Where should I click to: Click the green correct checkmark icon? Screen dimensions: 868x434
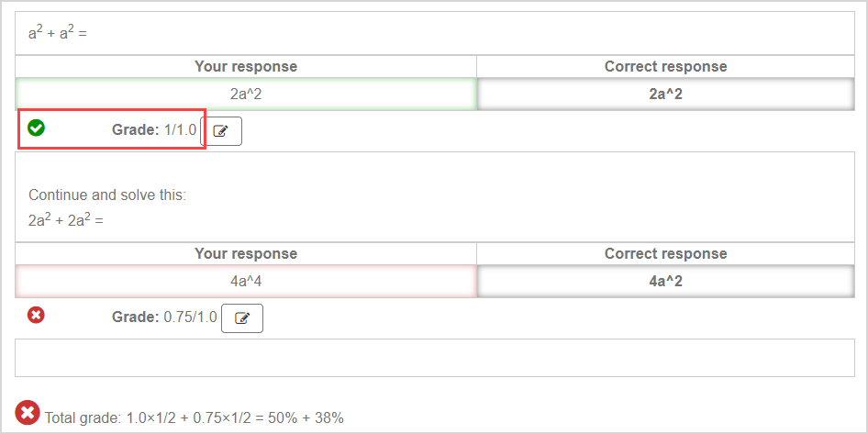36,128
